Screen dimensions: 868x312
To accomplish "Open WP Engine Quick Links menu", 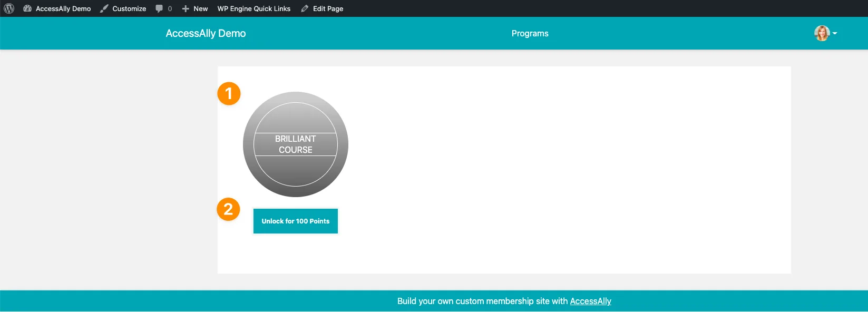I will [253, 8].
